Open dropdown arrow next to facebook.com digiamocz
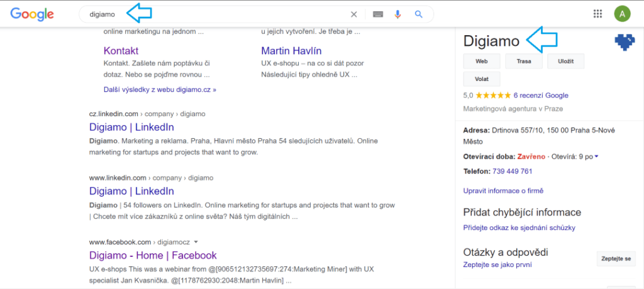Image resolution: width=644 pixels, height=289 pixels. [196, 242]
